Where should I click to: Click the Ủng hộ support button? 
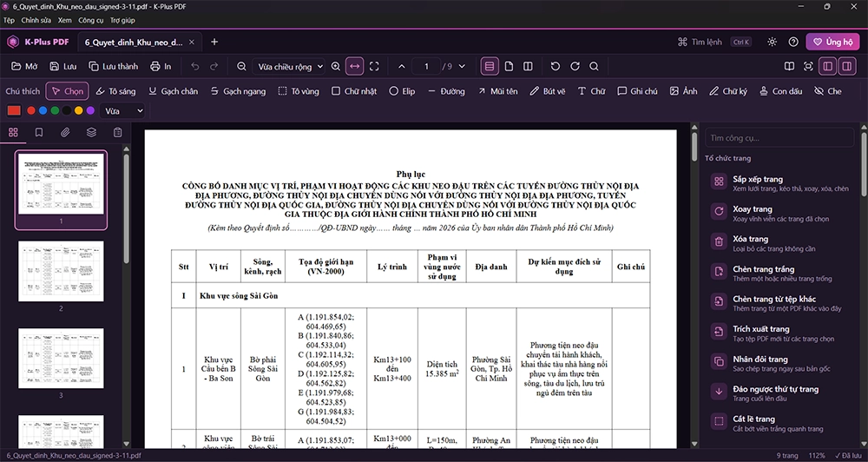point(832,42)
